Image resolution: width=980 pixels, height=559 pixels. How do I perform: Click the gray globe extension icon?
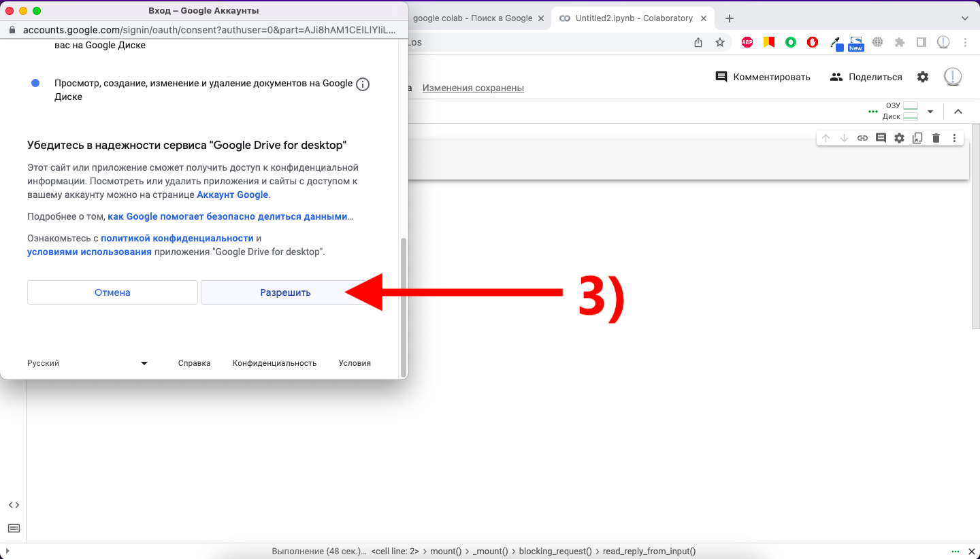(x=878, y=42)
